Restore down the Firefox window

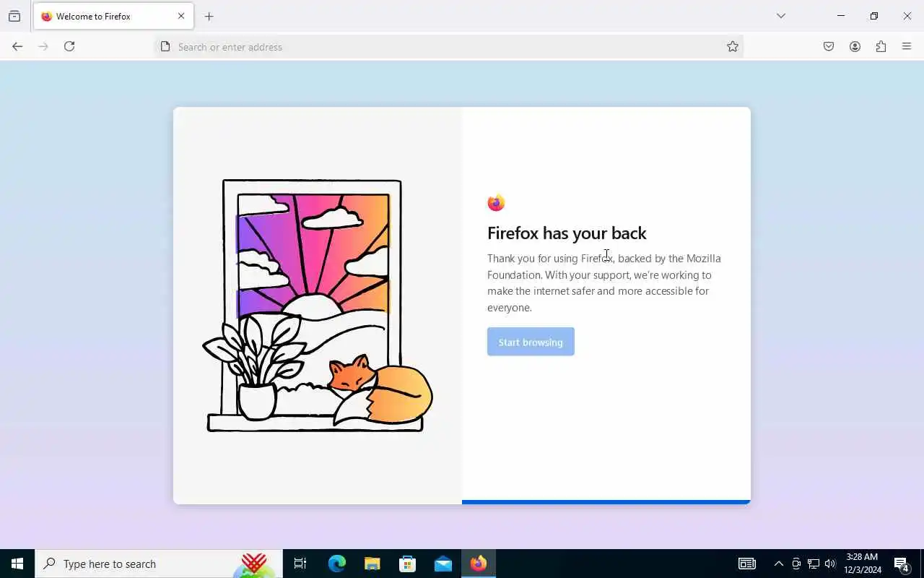click(874, 16)
